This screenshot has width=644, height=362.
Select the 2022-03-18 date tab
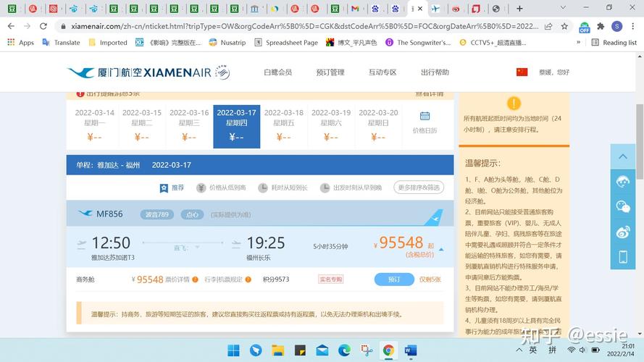(284, 126)
